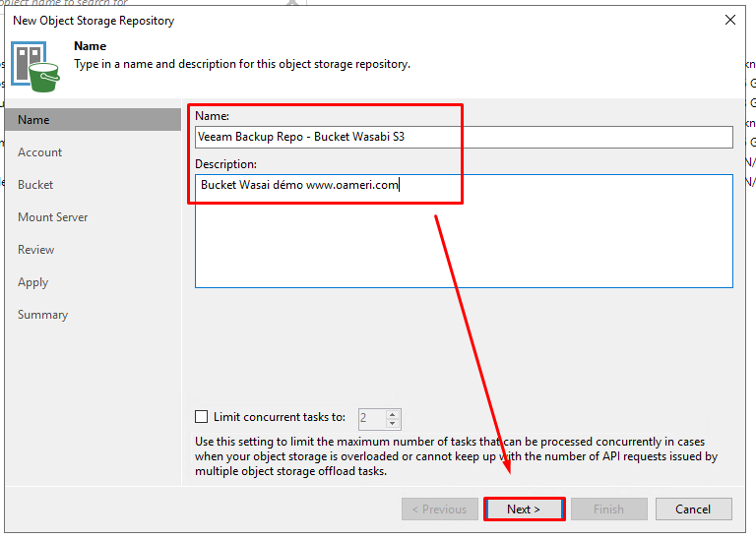Click the 'Description:' label
Image resolution: width=756 pixels, height=539 pixels.
point(225,164)
